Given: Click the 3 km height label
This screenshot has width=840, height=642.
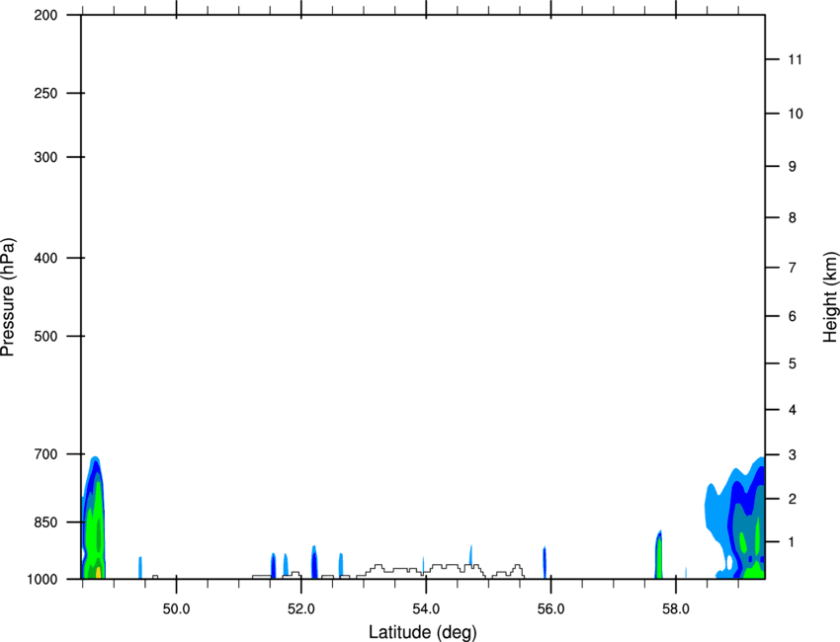Looking at the screenshot, I should (793, 455).
